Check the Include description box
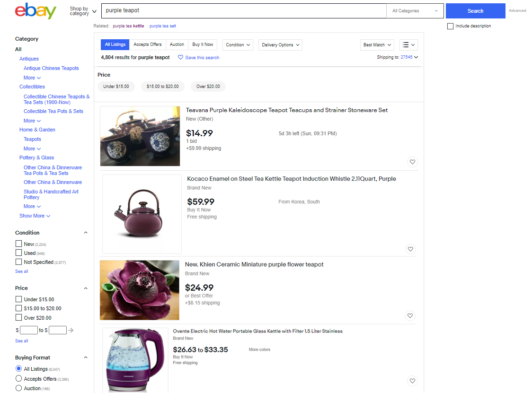 (x=450, y=26)
